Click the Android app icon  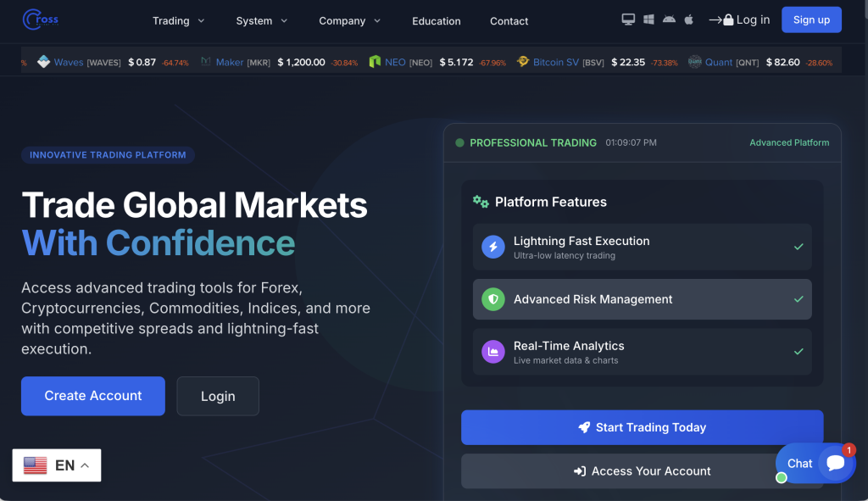[669, 19]
